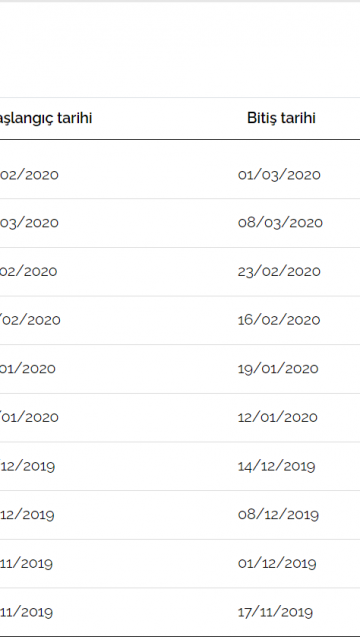The image size is (360, 640).
Task: Select end date 19/01/2020
Action: pyautogui.click(x=278, y=369)
